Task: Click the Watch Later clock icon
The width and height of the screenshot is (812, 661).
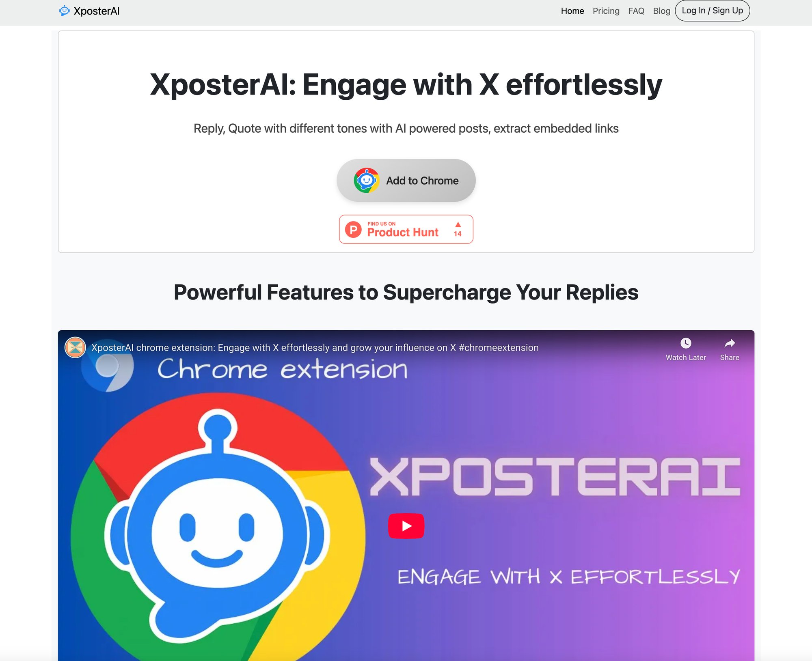Action: click(686, 343)
